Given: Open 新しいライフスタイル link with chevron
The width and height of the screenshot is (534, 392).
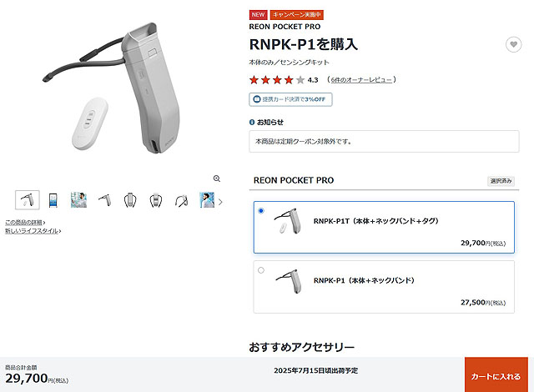Looking at the screenshot, I should 33,231.
